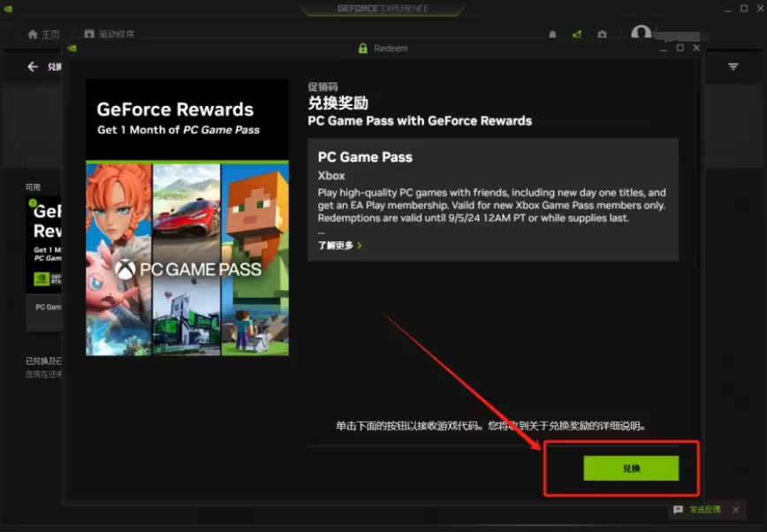Click the green lock icon beside Redeem title
767x532 pixels.
(363, 48)
